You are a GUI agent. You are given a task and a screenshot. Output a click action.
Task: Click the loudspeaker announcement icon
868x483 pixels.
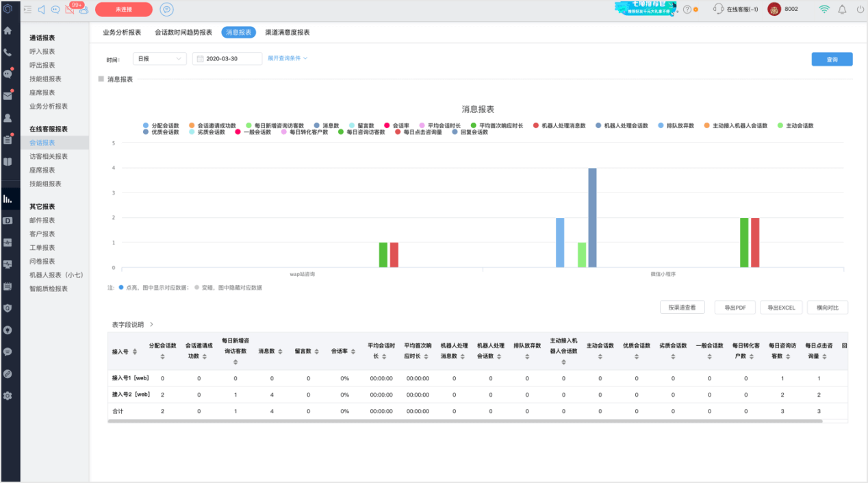[41, 10]
